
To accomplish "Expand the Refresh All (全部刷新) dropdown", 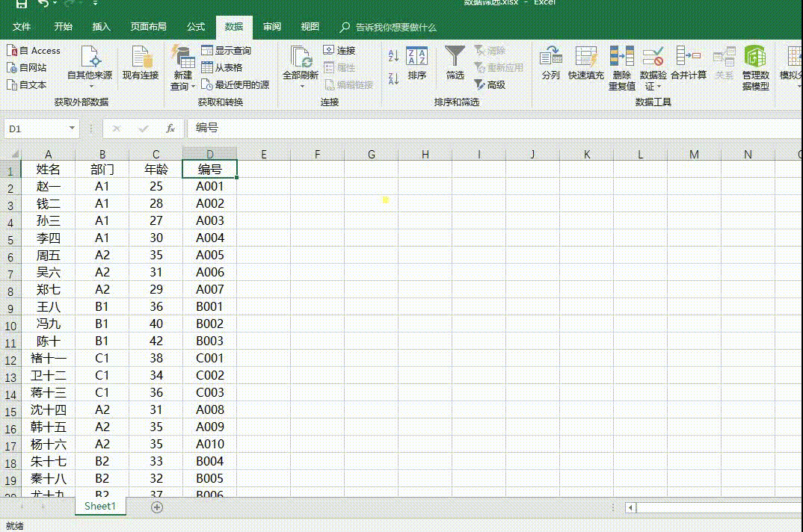I will click(301, 86).
